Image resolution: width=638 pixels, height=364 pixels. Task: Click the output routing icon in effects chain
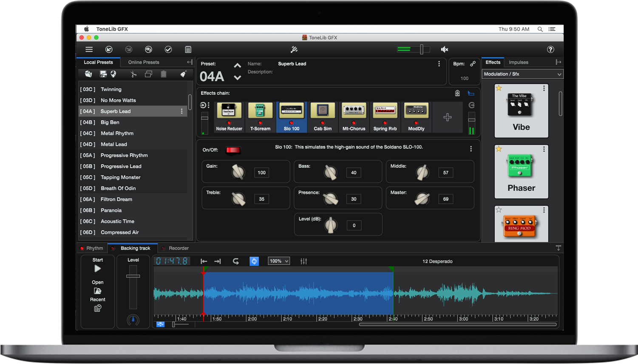[x=471, y=105]
